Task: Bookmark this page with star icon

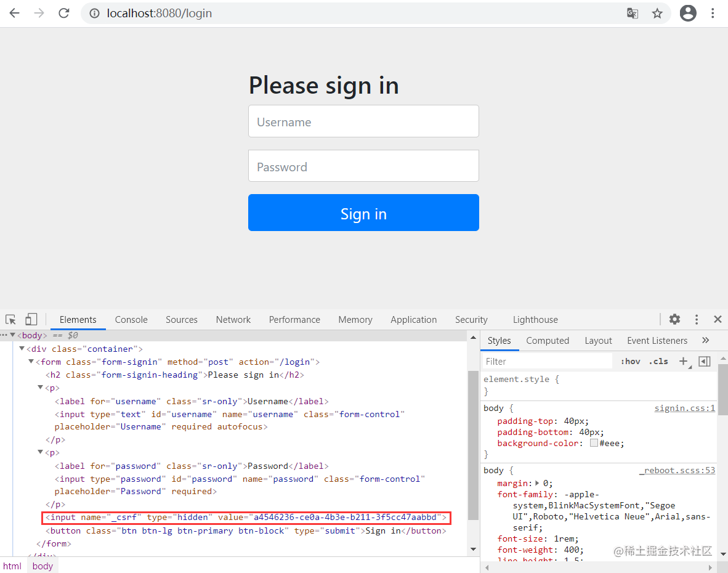Action: (657, 14)
